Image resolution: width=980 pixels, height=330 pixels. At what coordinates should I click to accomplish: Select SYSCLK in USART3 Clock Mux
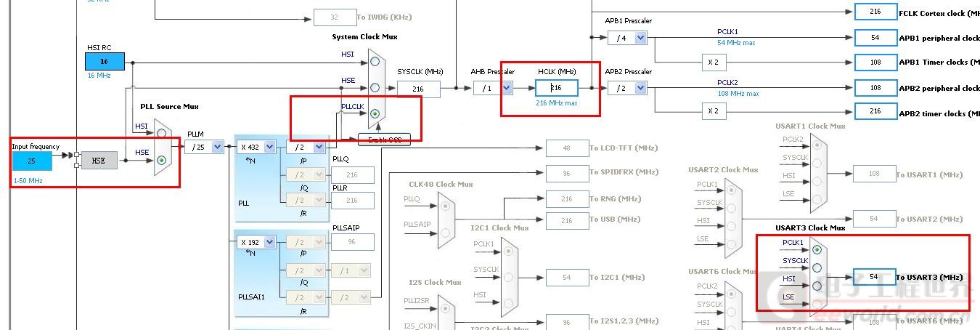tap(817, 267)
